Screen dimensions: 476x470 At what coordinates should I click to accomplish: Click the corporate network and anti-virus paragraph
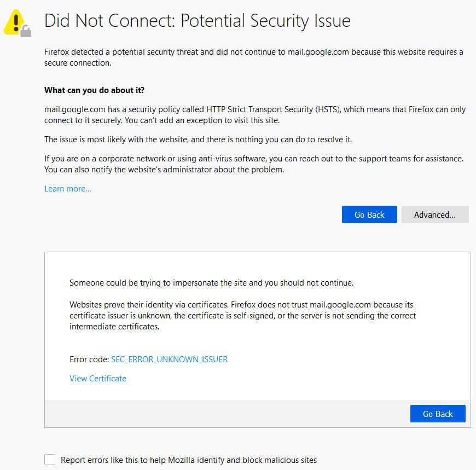tap(254, 164)
